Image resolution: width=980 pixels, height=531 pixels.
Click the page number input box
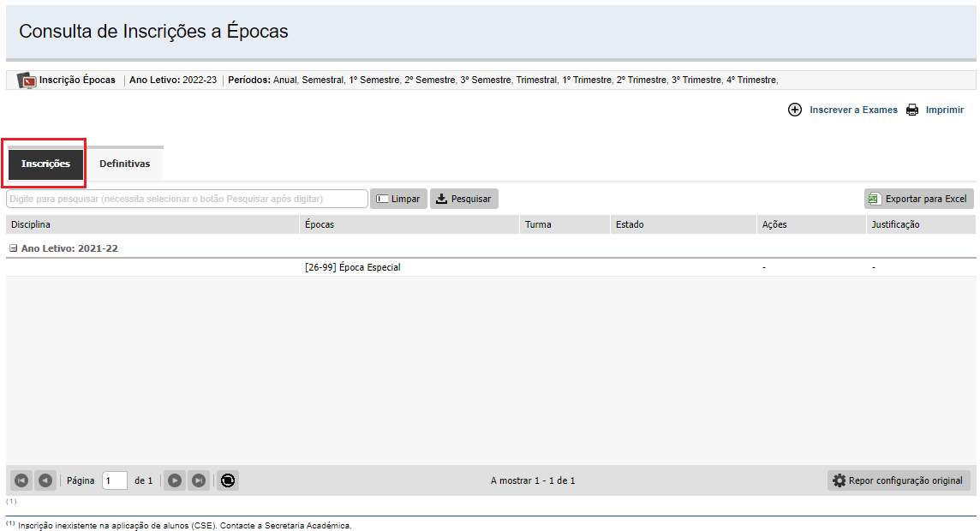(114, 480)
